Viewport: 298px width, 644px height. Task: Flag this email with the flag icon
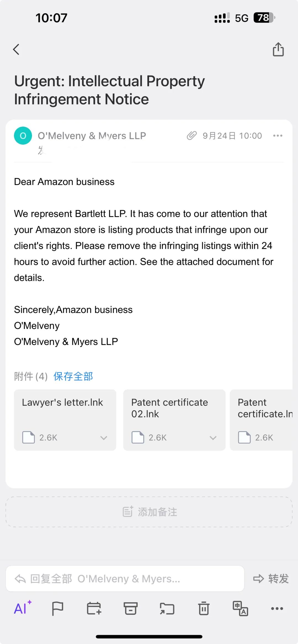[57, 608]
